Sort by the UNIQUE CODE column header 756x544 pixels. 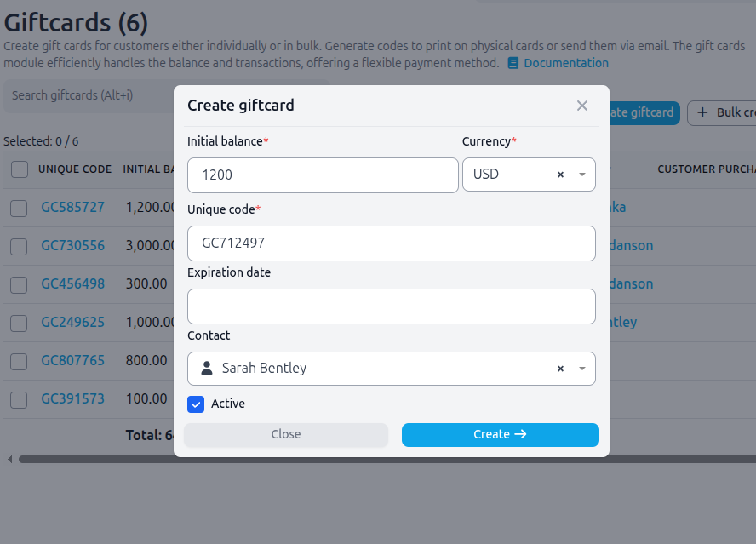(x=75, y=169)
